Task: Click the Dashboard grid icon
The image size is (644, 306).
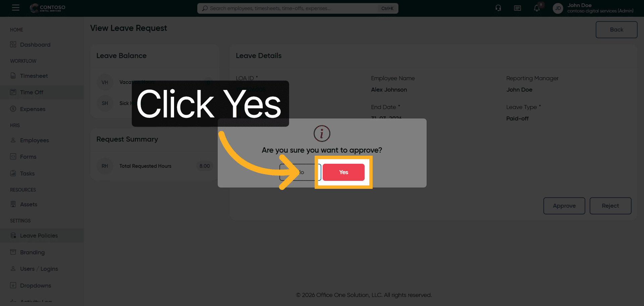Action: coord(13,44)
